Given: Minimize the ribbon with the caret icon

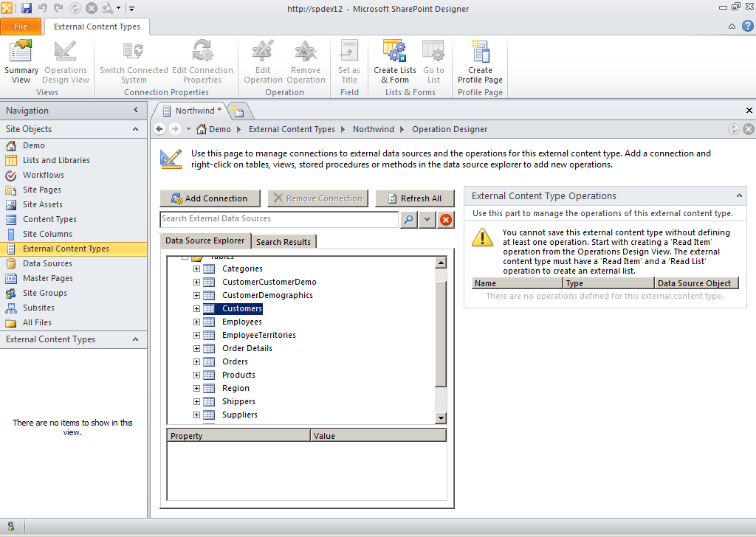Looking at the screenshot, I should [x=732, y=27].
